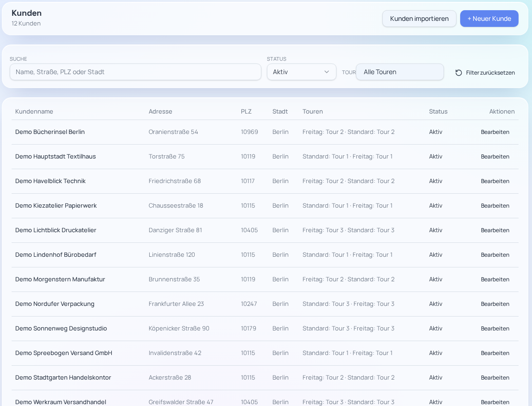
Task: Open the Alle Touren tour filter
Action: tap(399, 72)
